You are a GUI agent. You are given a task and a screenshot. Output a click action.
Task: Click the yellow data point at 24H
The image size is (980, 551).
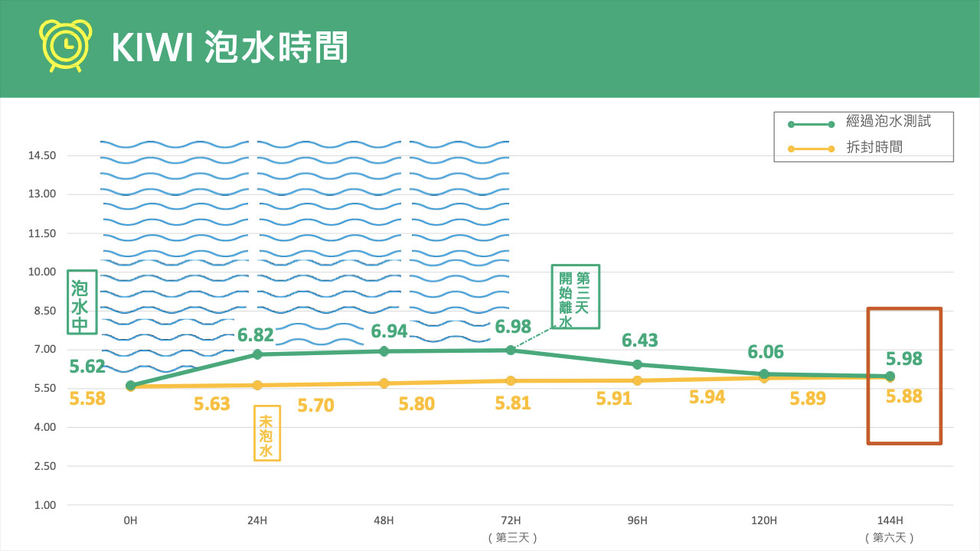tap(257, 385)
